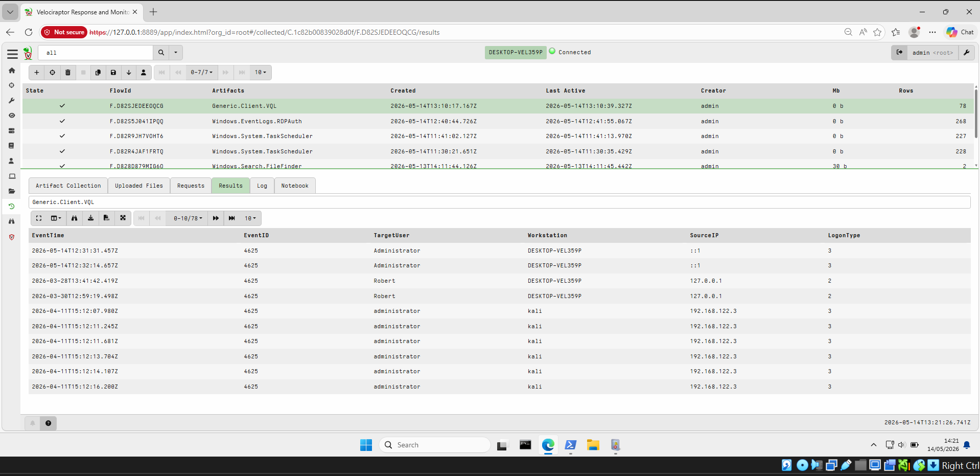Open laptop icon in sidebar
This screenshot has height=476, width=980.
(x=12, y=176)
